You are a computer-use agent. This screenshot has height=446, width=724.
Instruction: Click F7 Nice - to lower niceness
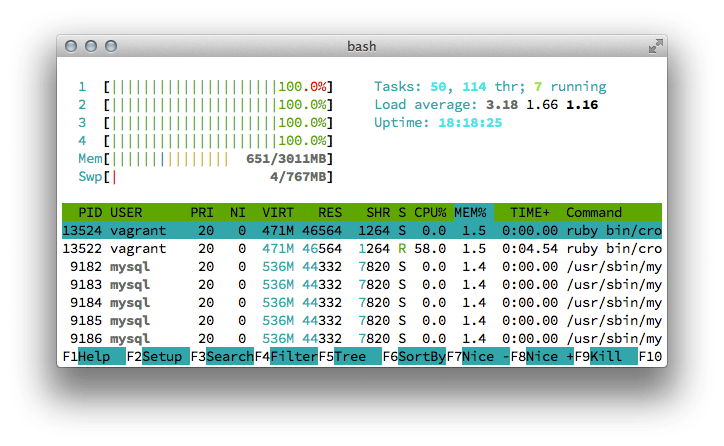click(x=478, y=356)
